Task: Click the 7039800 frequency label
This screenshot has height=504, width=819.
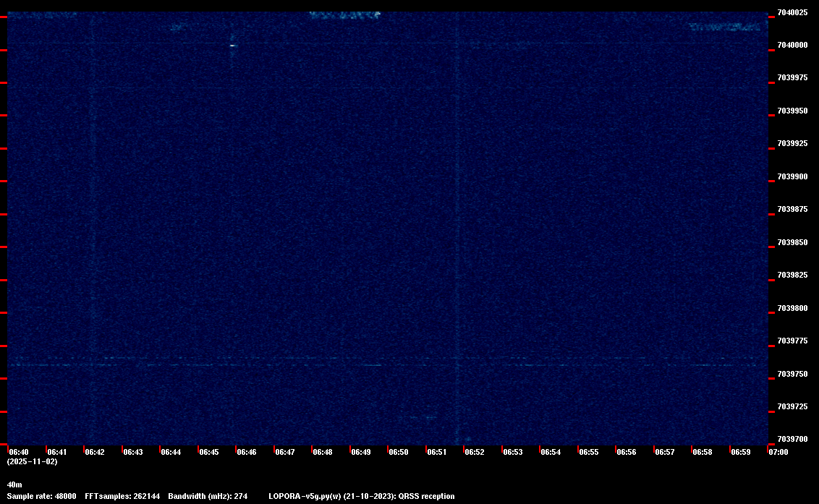Action: (x=792, y=308)
